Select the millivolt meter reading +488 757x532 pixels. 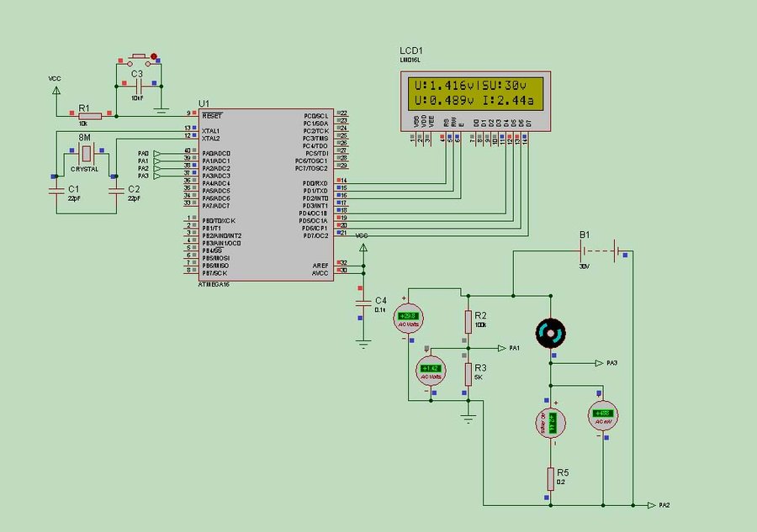(x=603, y=414)
